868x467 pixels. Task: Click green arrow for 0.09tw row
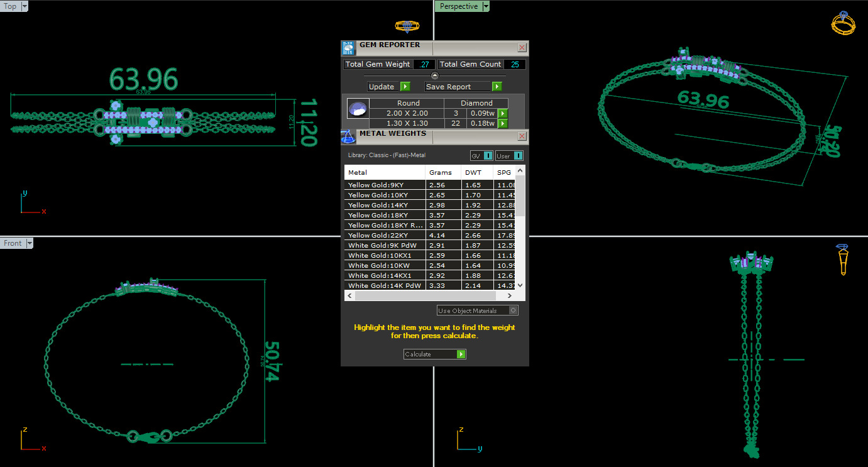(x=502, y=113)
